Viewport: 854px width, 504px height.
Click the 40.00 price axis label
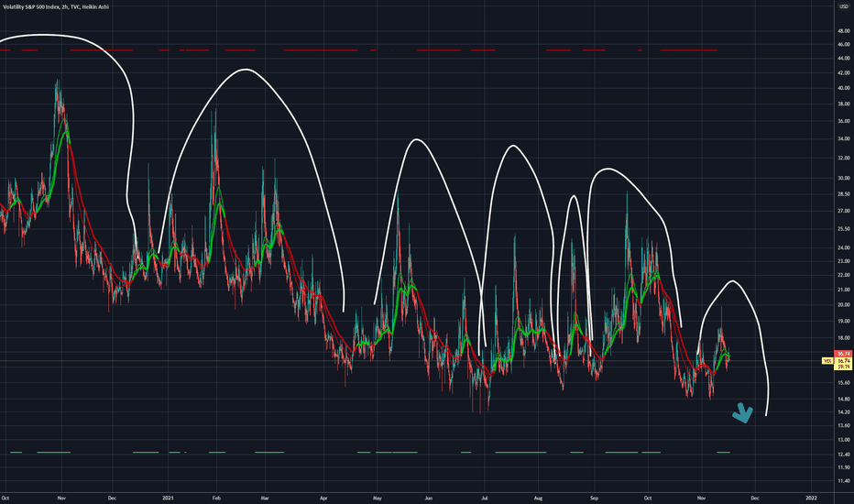[x=844, y=88]
